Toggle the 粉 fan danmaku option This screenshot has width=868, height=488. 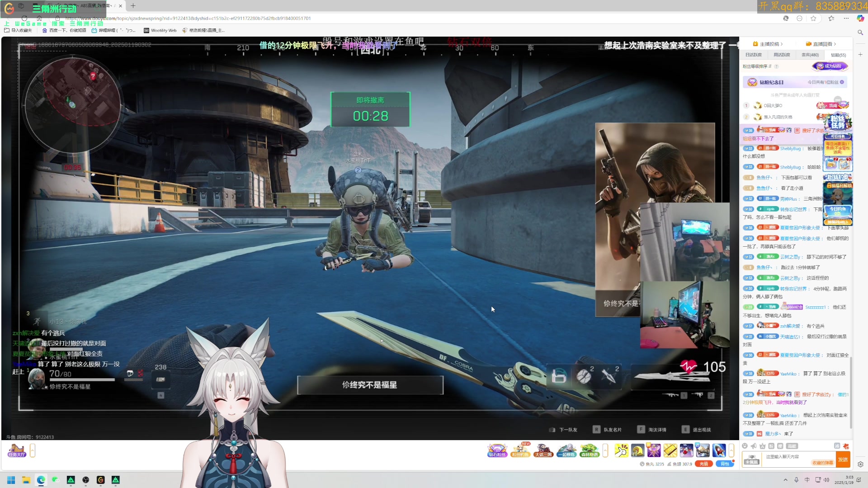click(771, 446)
